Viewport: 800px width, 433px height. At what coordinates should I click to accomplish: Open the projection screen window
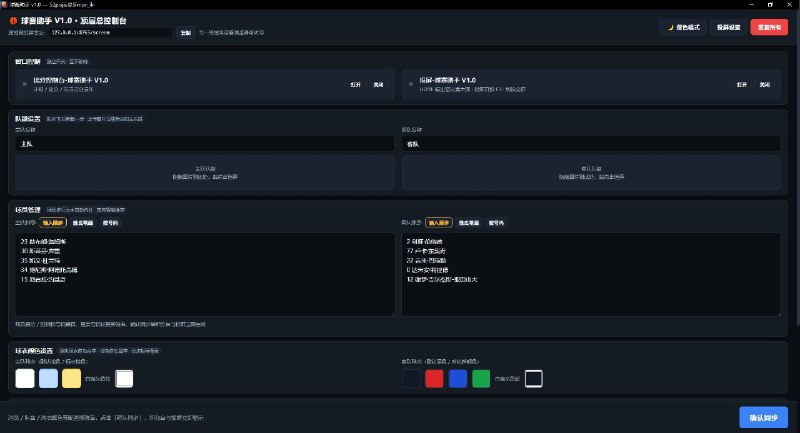742,85
